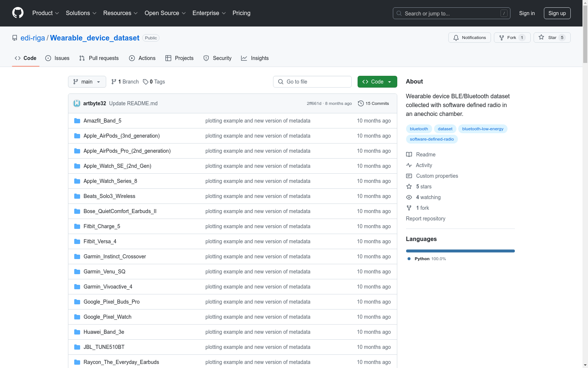Expand the Enterprise menu
The height and width of the screenshot is (368, 588).
pos(209,13)
